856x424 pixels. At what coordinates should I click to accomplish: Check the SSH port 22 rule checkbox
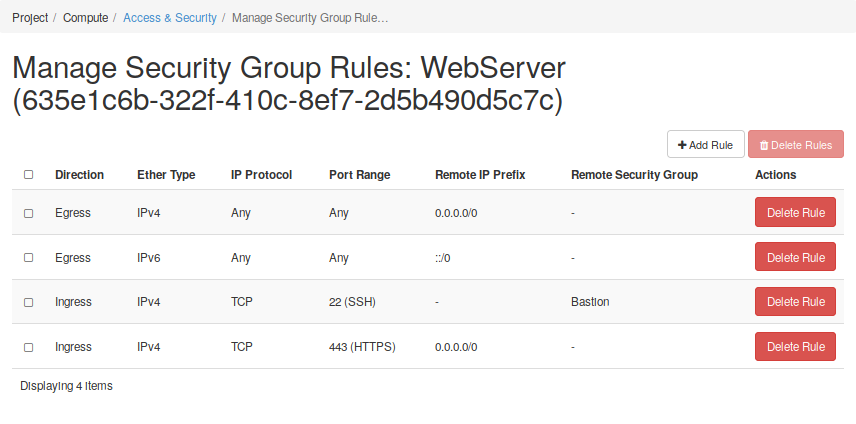coord(29,302)
